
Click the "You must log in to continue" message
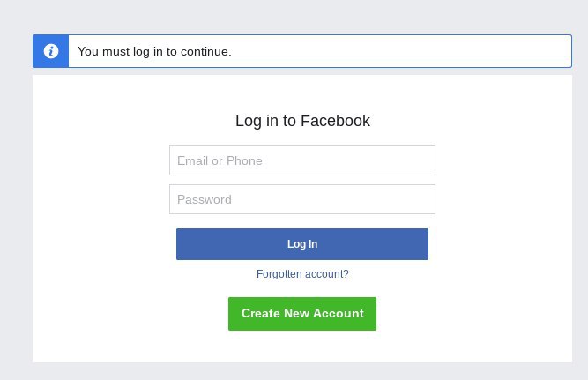pos(154,52)
